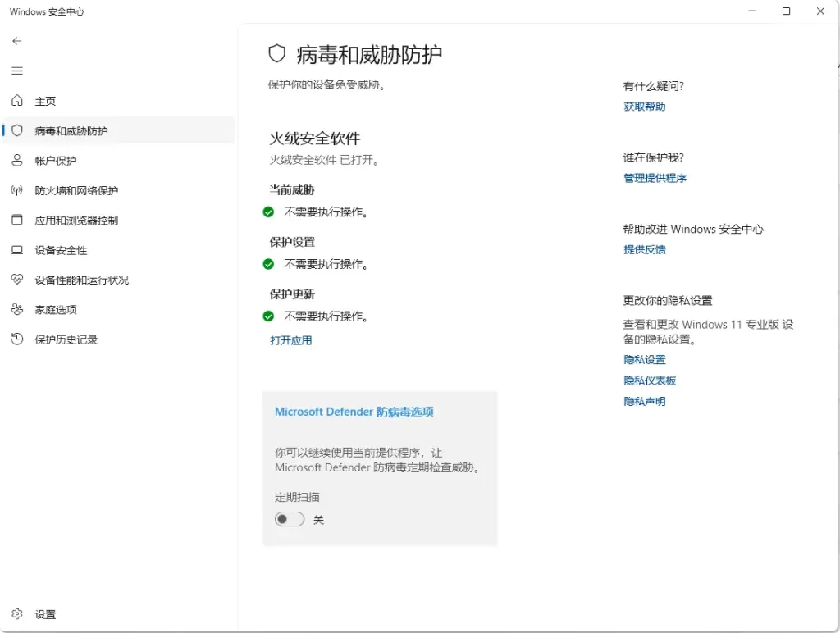
Task: Click the 关 label next to toggle
Action: (319, 520)
